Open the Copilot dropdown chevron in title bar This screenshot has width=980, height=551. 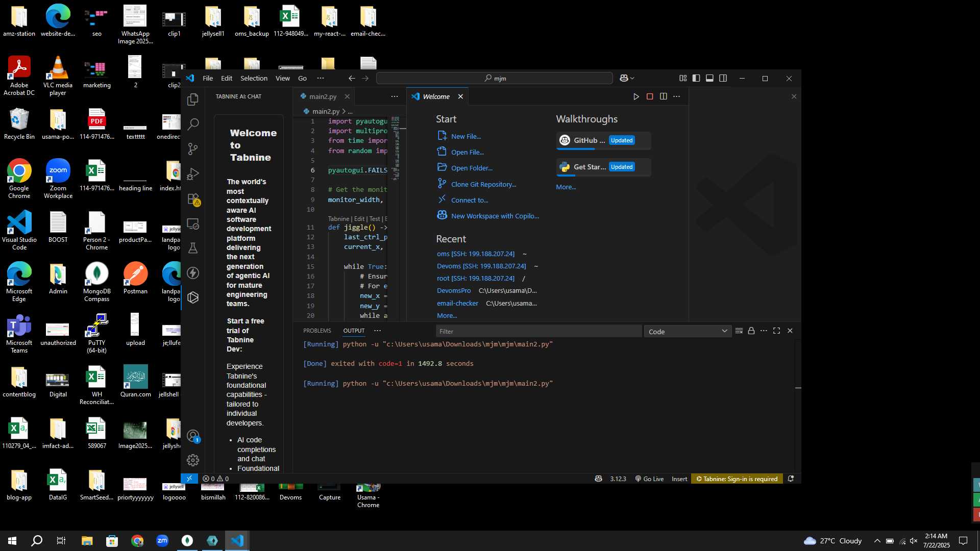click(x=632, y=78)
